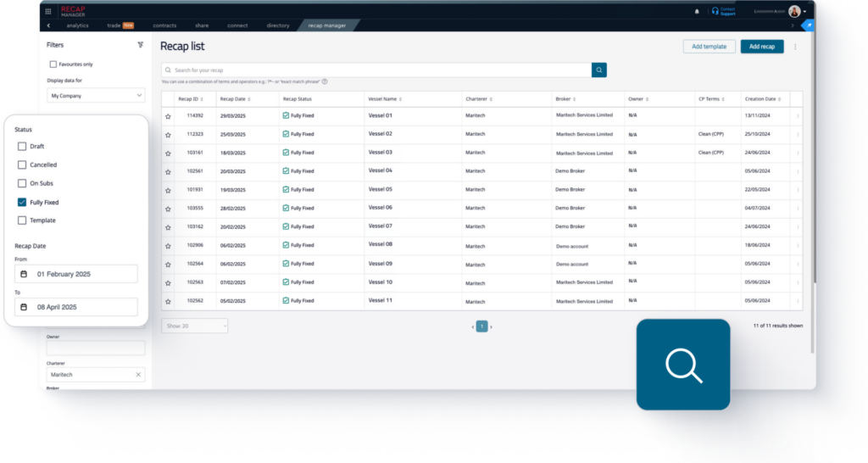
Task: Focus the Search for your recap field
Action: 376,70
